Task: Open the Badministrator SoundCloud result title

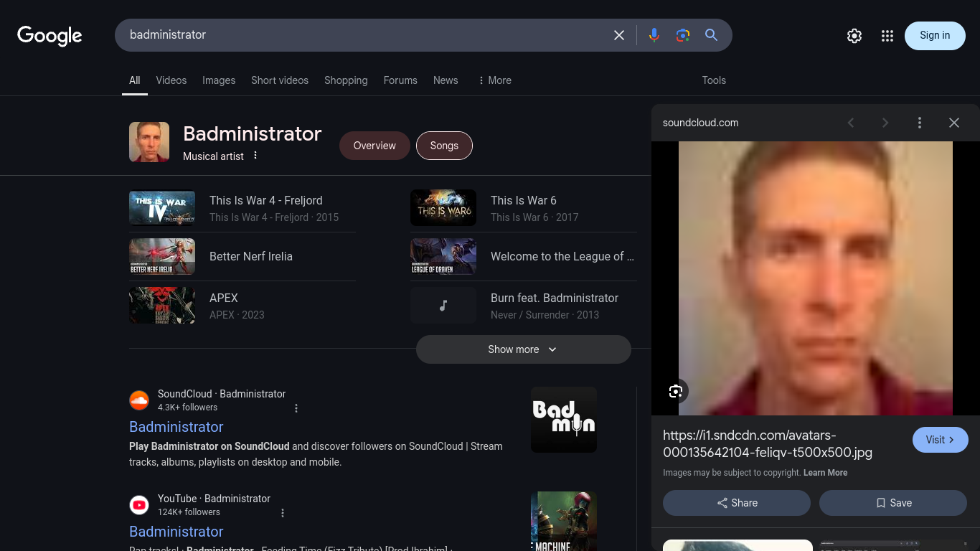Action: (176, 427)
